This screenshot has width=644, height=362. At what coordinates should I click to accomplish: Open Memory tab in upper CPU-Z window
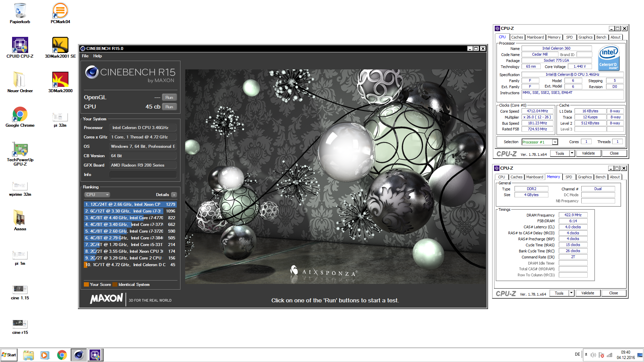554,37
